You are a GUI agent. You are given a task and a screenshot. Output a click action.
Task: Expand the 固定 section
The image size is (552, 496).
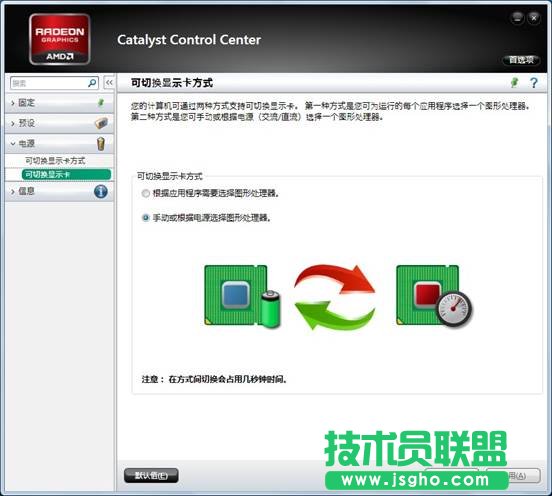click(x=59, y=103)
